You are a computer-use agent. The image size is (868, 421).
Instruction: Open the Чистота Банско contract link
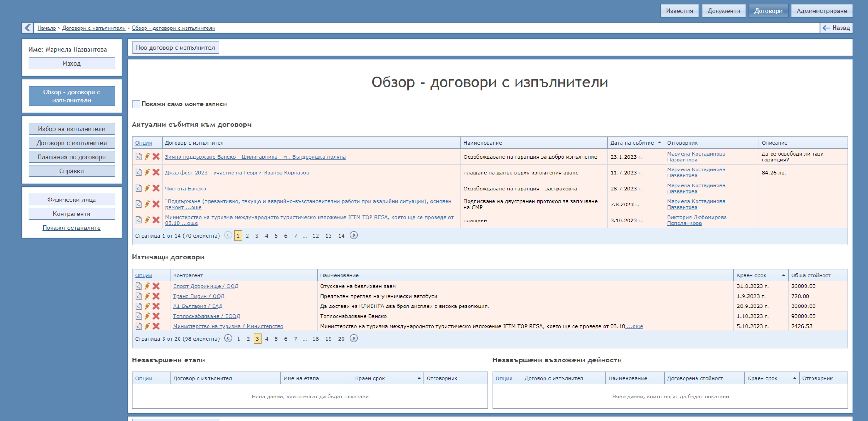coord(185,189)
